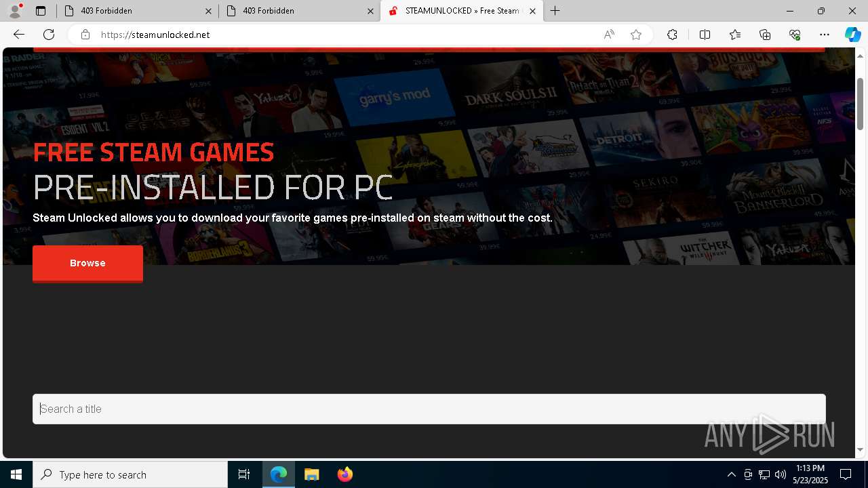This screenshot has height=488, width=868.
Task: Click the scrollbar up arrow
Action: click(861, 55)
